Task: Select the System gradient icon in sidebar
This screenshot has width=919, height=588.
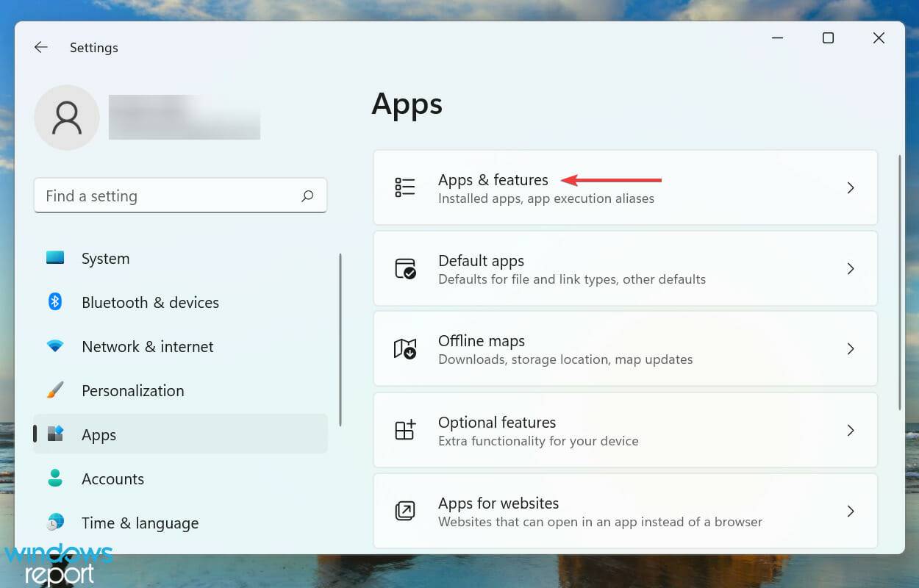Action: (54, 258)
